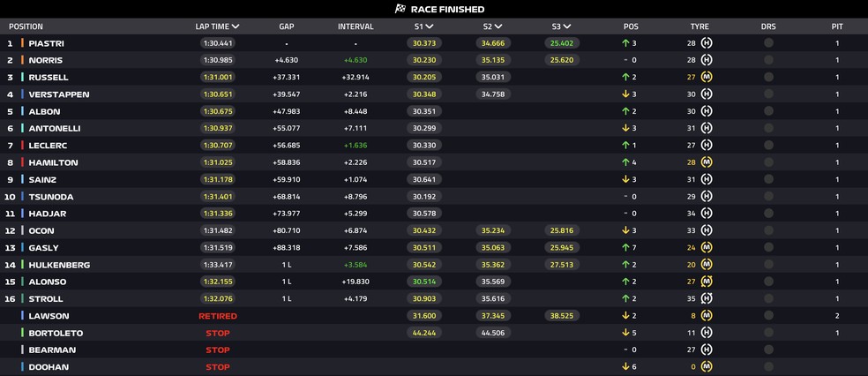Click Lawson's medium tyre icon
The width and height of the screenshot is (868, 376).
click(707, 316)
